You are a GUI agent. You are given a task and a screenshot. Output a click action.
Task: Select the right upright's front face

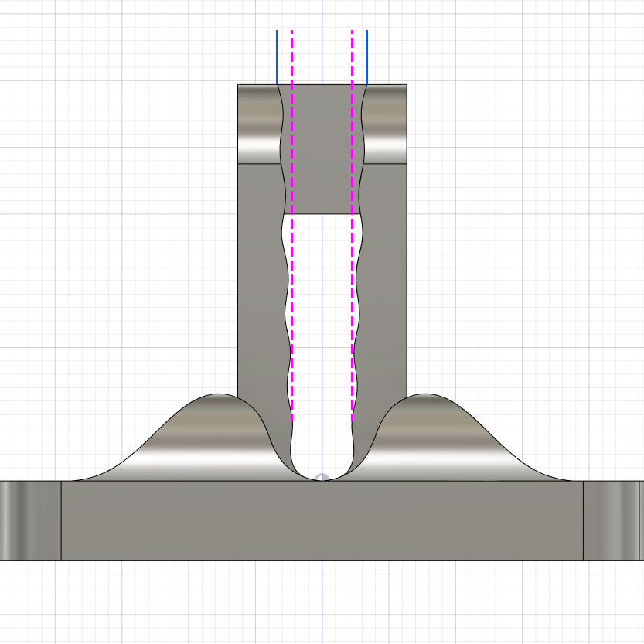[x=383, y=279]
